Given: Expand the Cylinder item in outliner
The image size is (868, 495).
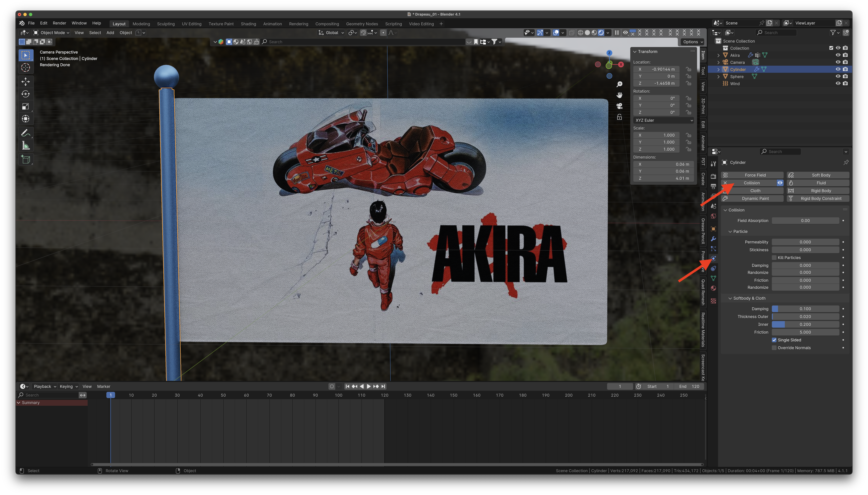Looking at the screenshot, I should pyautogui.click(x=718, y=69).
